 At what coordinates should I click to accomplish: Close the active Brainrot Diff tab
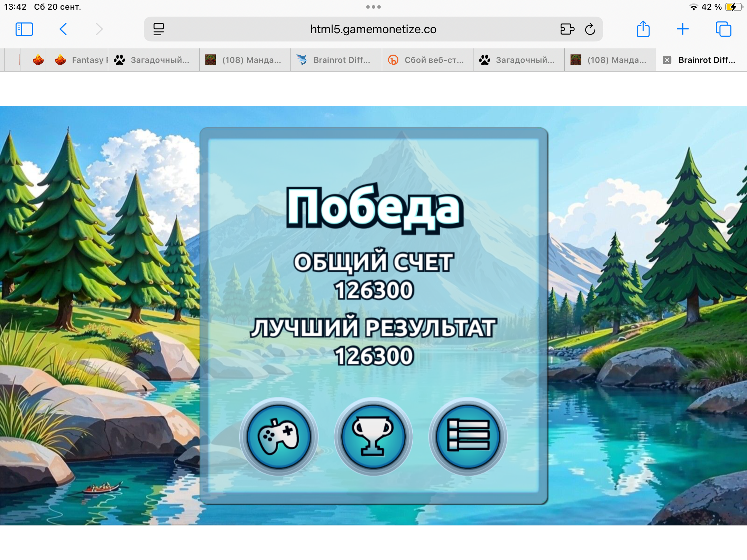pyautogui.click(x=667, y=60)
